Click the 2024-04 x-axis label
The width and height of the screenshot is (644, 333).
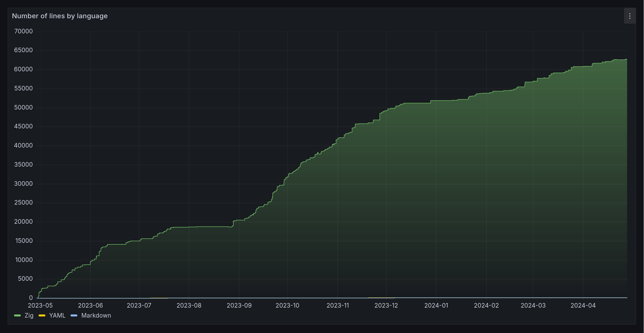coord(583,306)
